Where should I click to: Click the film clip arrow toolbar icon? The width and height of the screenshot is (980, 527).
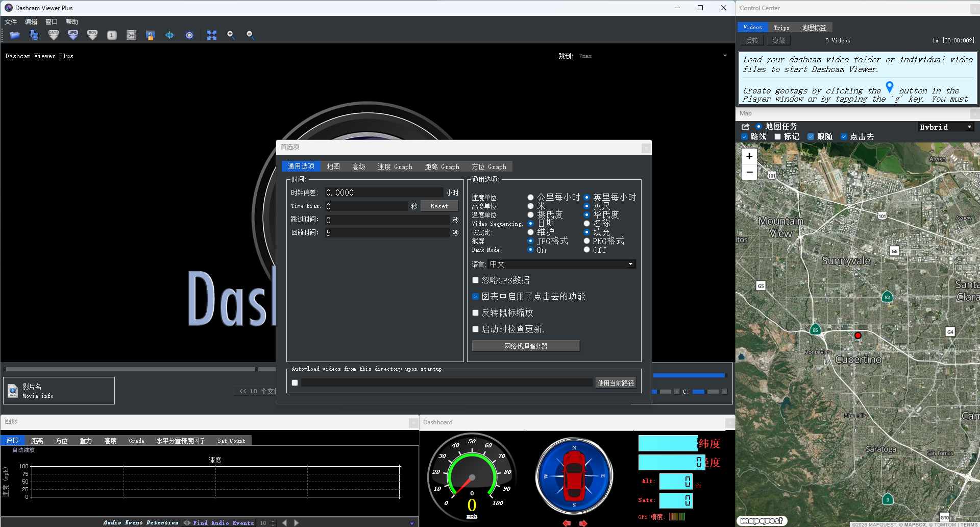pyautogui.click(x=131, y=35)
